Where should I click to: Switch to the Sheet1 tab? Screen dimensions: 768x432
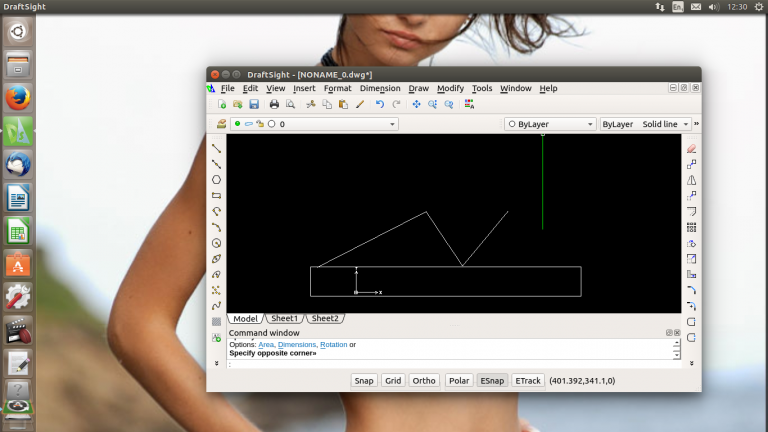tap(285, 318)
